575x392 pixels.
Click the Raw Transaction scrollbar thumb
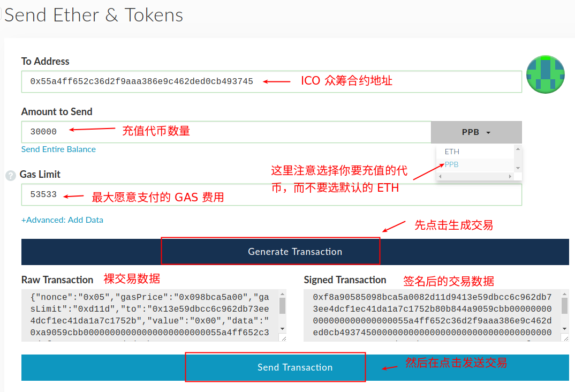282,306
